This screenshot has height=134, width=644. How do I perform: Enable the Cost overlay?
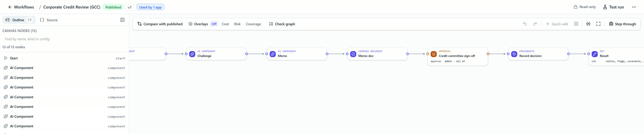click(x=225, y=24)
